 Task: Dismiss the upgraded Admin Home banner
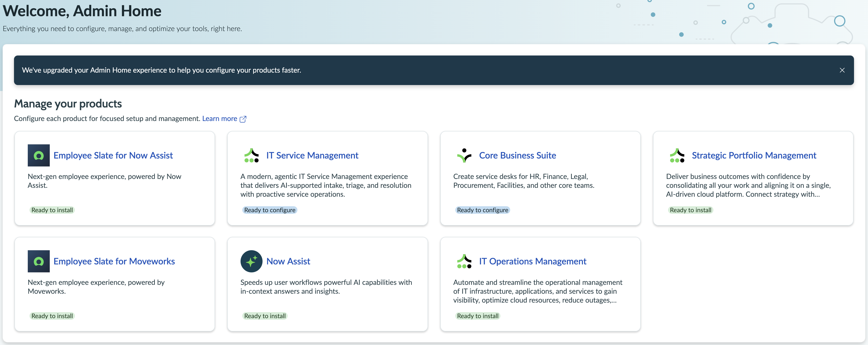[x=842, y=70]
